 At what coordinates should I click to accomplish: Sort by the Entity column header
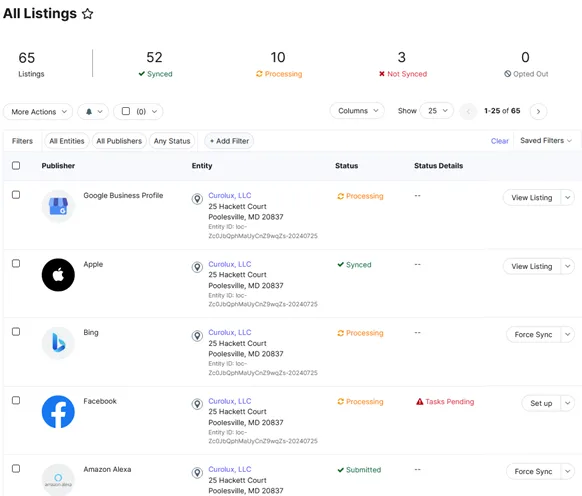(202, 166)
